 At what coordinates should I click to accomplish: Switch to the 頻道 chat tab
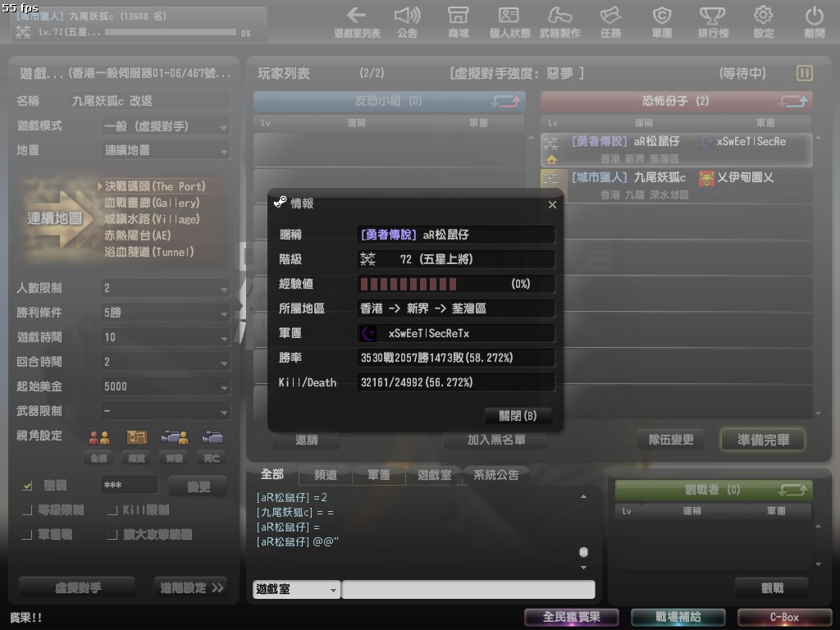324,475
